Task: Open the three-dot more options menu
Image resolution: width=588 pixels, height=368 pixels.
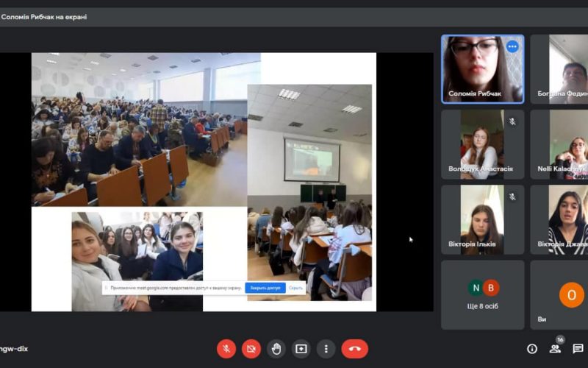Action: pyautogui.click(x=326, y=349)
